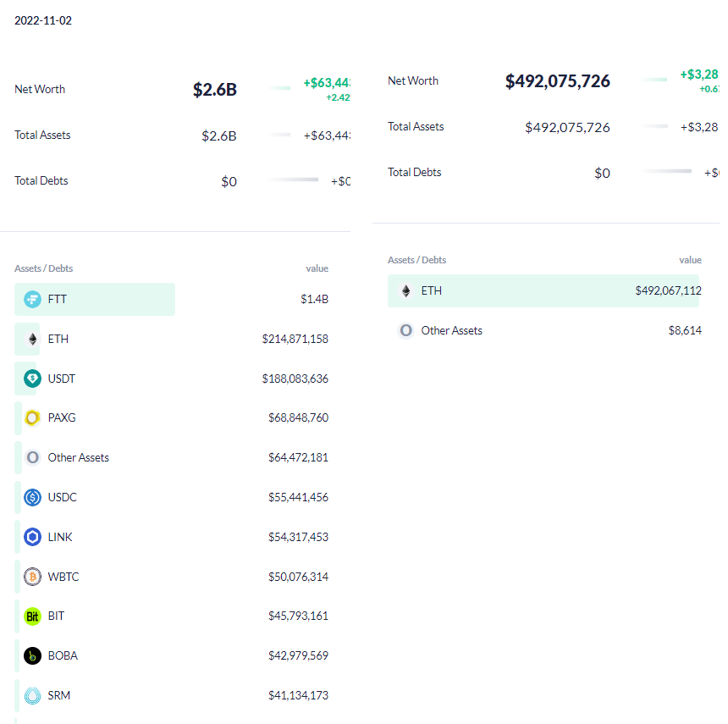Click the Other Assets icon in left panel
Viewport: 728px width, 724px height.
(x=30, y=457)
